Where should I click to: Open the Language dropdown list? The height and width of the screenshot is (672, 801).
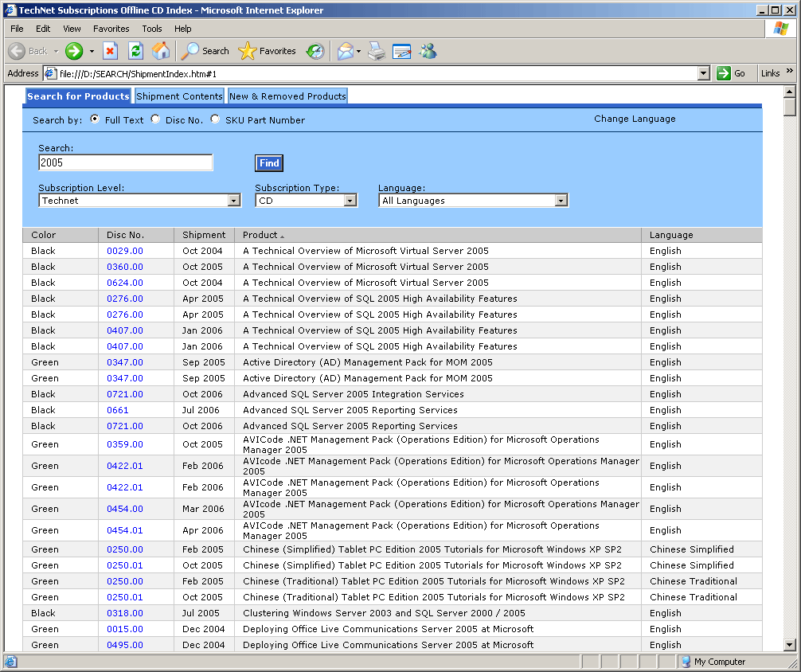click(x=561, y=201)
